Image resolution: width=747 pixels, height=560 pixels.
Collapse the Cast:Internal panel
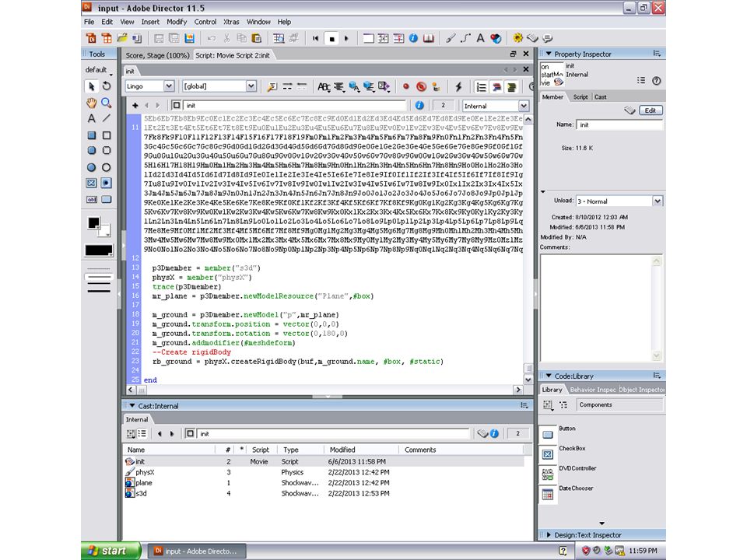(132, 406)
